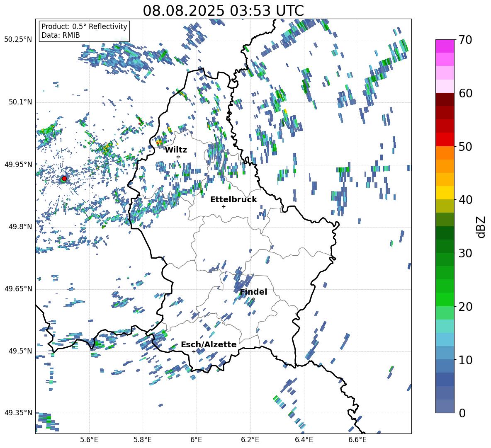491x448 pixels.
Task: Click the yellow colorbar segment at 40
Action: 445,193
